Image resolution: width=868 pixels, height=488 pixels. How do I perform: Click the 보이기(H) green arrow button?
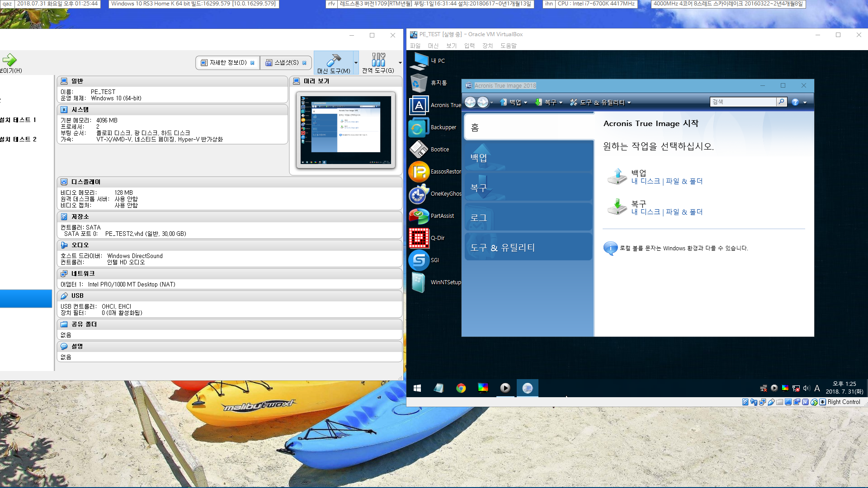point(10,63)
